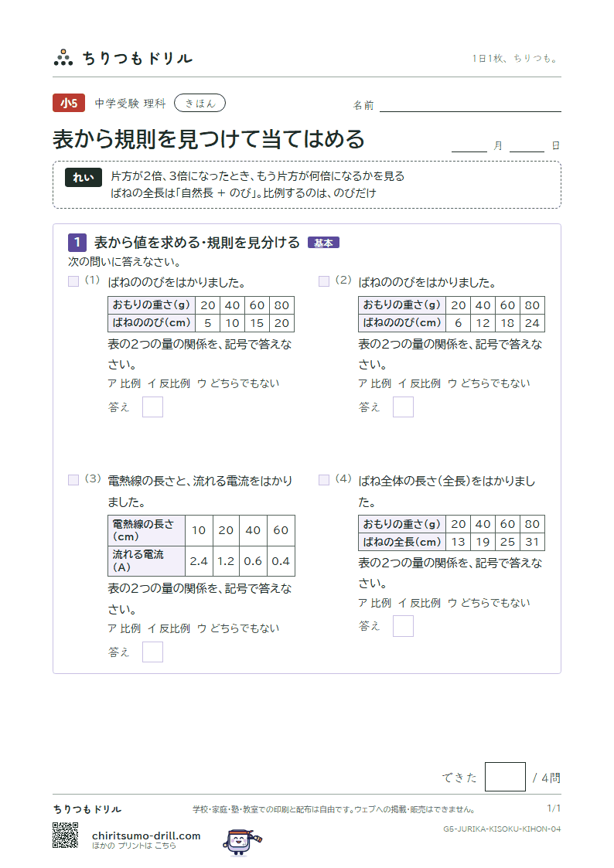Click the answer box for question (3)
The width and height of the screenshot is (614, 868).
pos(153,652)
